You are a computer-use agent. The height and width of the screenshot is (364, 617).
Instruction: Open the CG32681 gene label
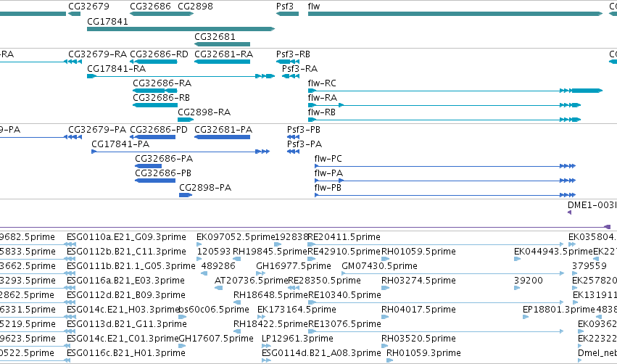215,36
